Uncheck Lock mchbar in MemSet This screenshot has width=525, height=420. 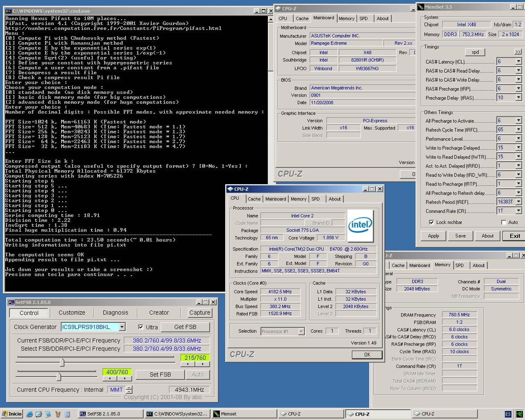[x=431, y=222]
